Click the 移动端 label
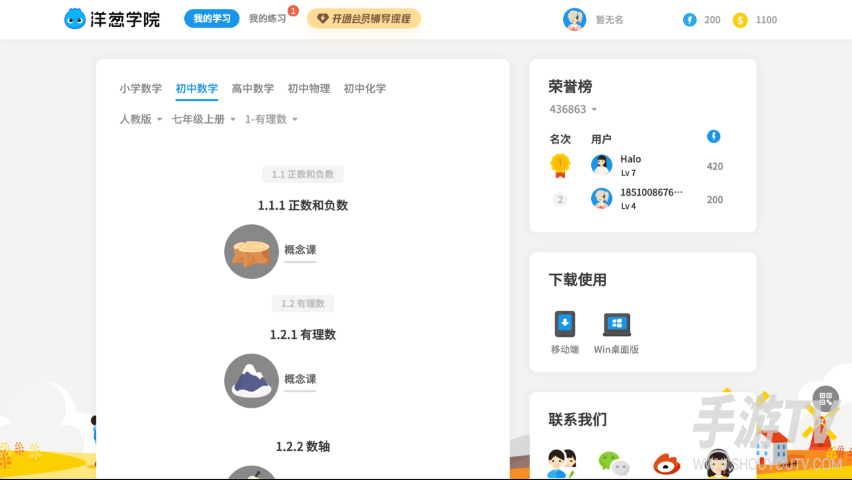 [565, 350]
